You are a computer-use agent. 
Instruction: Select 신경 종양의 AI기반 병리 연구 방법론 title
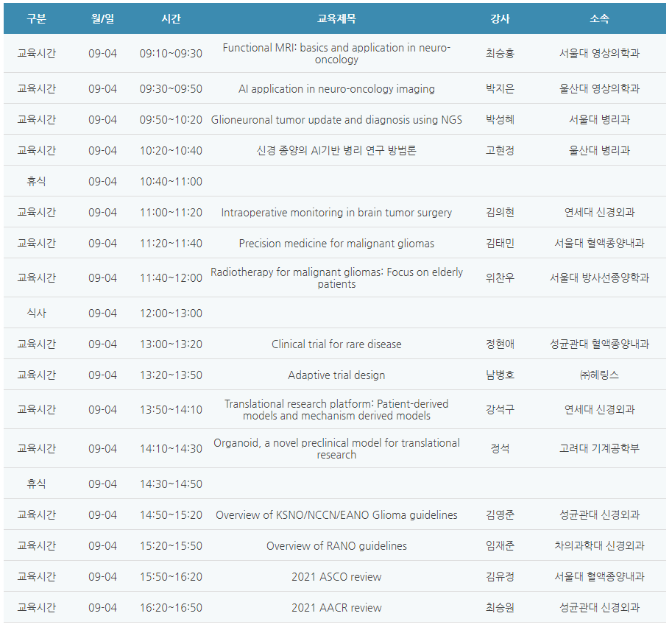coord(336,150)
